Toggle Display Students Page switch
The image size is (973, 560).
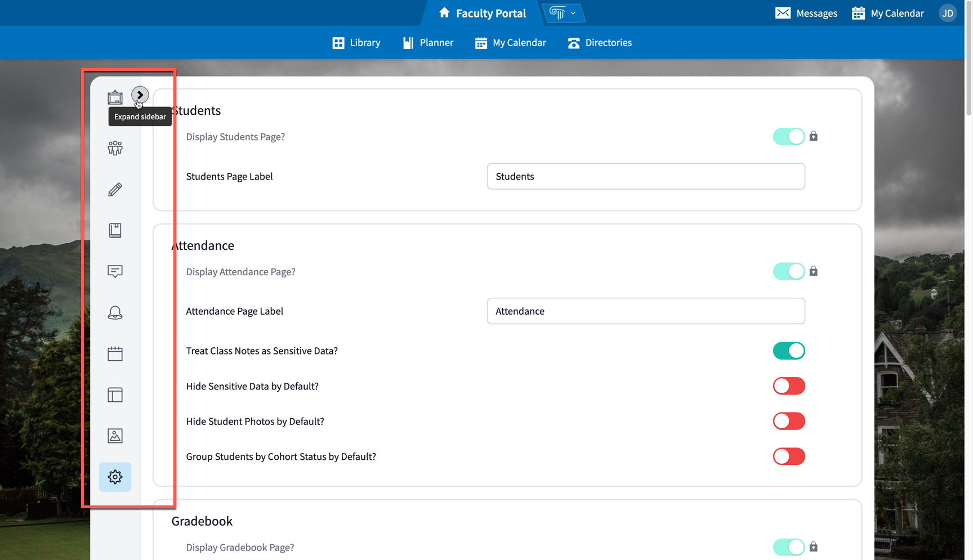click(789, 136)
